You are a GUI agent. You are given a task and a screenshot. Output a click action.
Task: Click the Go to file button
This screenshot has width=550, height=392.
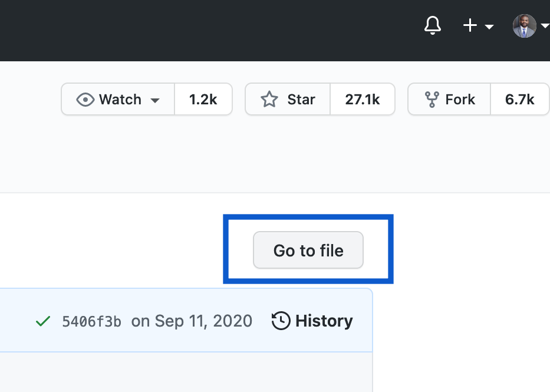coord(308,250)
